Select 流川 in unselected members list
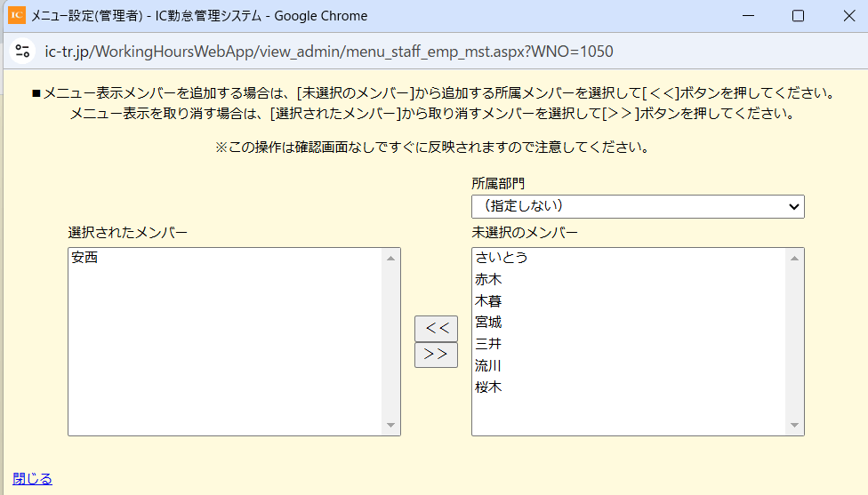This screenshot has height=495, width=868. coord(629,365)
